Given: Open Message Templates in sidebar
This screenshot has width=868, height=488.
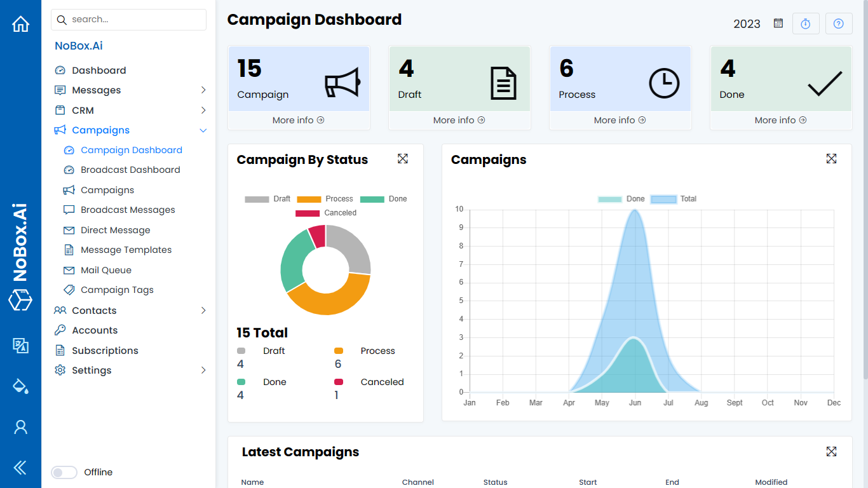Looking at the screenshot, I should [x=126, y=250].
